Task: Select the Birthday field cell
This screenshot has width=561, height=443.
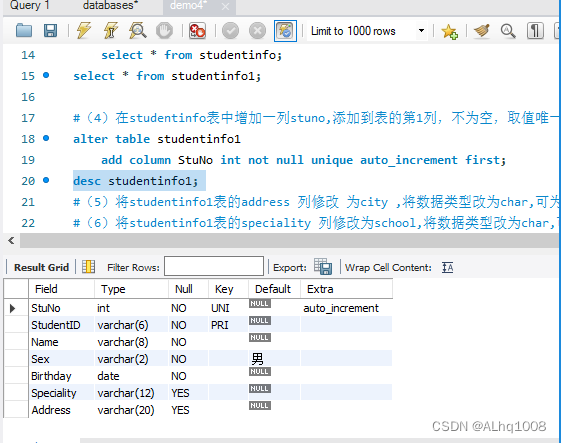Action: pyautogui.click(x=62, y=376)
